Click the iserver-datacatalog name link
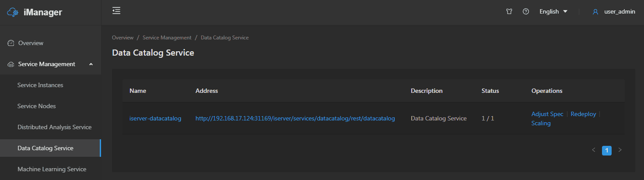This screenshot has height=180, width=644. (x=155, y=118)
